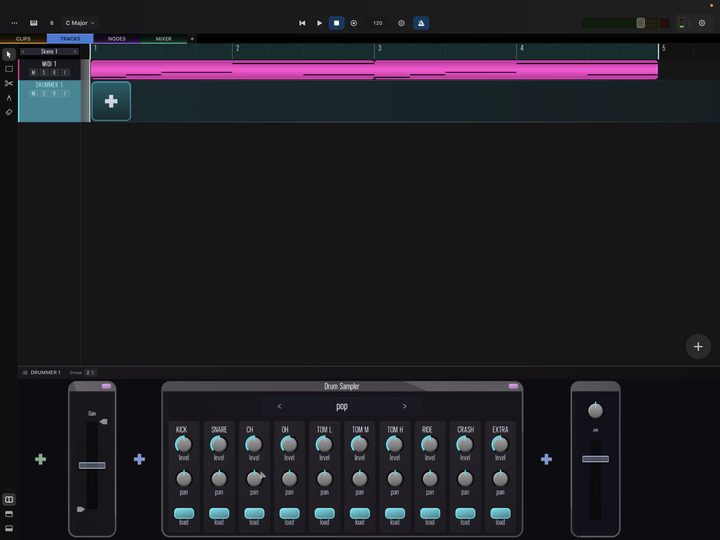Toggle the metronome button
Viewport: 720px width, 540px height.
(421, 23)
